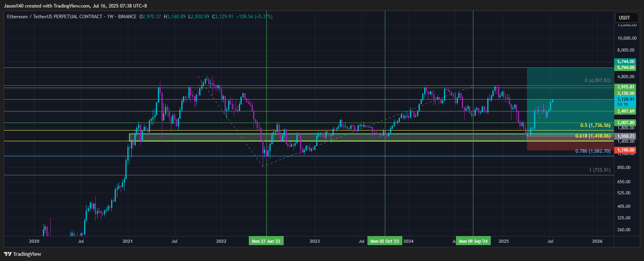Click the gray 1,550.23 price label
Image resolution: width=644 pixels, height=261 pixels.
click(626, 136)
